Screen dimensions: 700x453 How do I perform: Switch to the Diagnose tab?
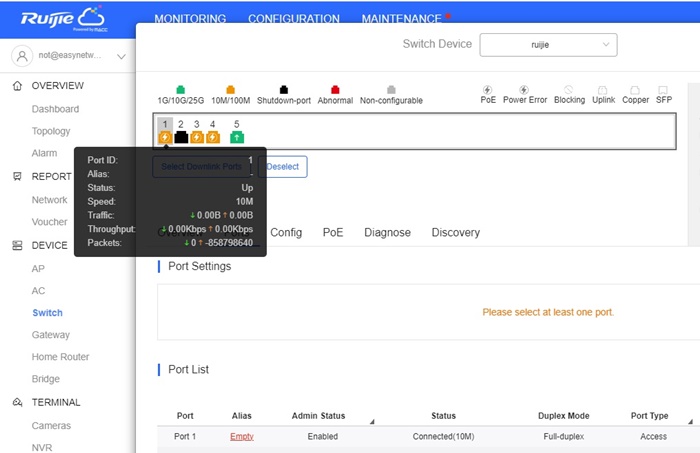pyautogui.click(x=387, y=232)
